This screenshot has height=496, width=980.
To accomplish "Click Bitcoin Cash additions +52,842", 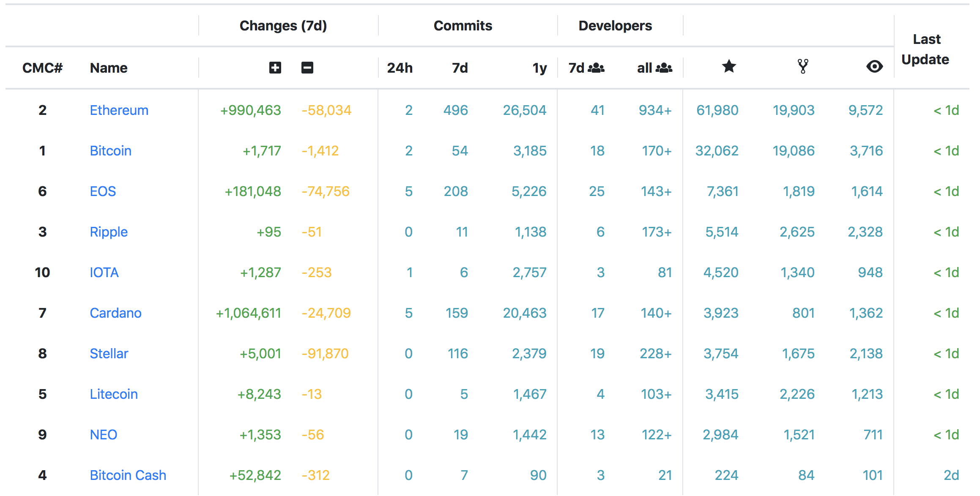I will pyautogui.click(x=255, y=475).
